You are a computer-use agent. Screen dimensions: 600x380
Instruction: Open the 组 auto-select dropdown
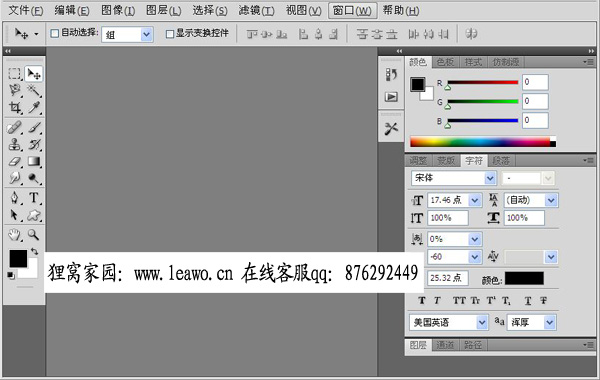click(x=146, y=35)
